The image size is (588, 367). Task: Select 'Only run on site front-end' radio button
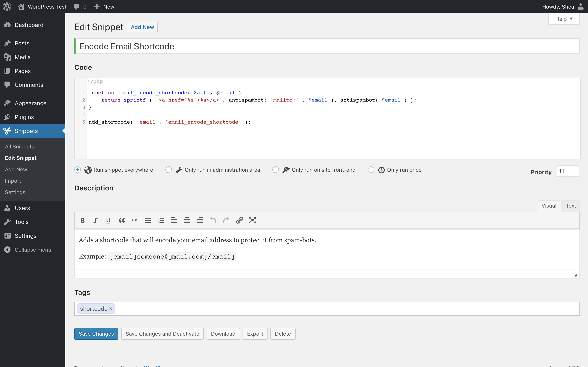pos(276,170)
